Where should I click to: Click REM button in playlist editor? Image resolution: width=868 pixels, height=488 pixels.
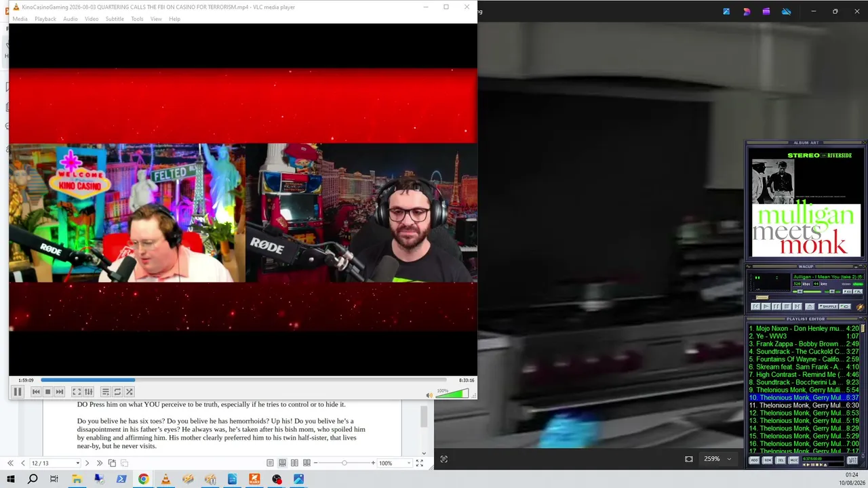tap(768, 460)
